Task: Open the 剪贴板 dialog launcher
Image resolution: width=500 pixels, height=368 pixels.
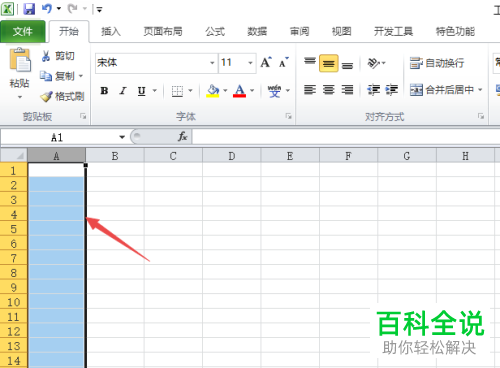Action: [x=83, y=116]
